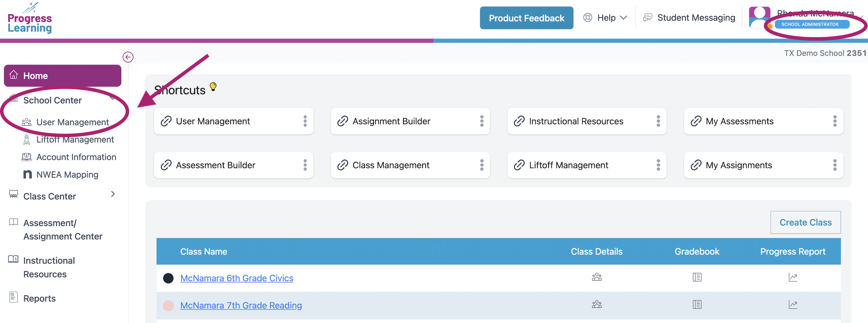Open User Management in the sidebar
Screen dimensions: 868x323
(73, 122)
